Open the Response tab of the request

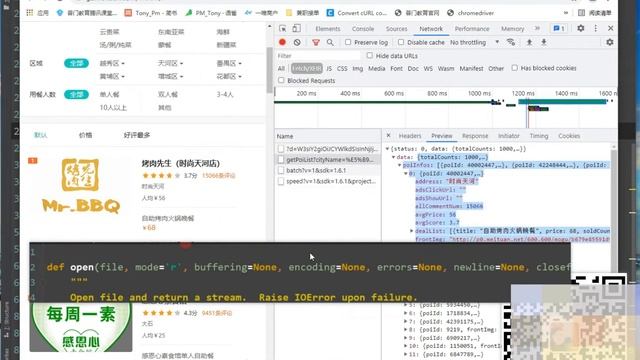coord(475,136)
